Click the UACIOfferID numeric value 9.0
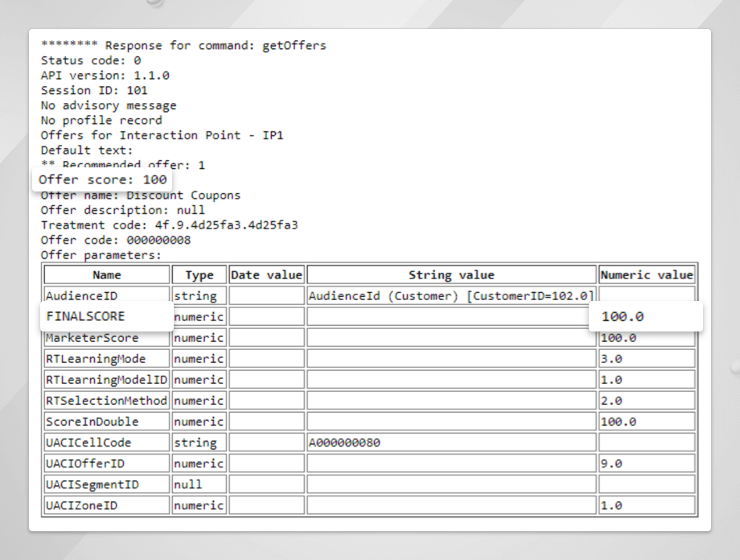Viewport: 740px width, 560px height. click(611, 463)
